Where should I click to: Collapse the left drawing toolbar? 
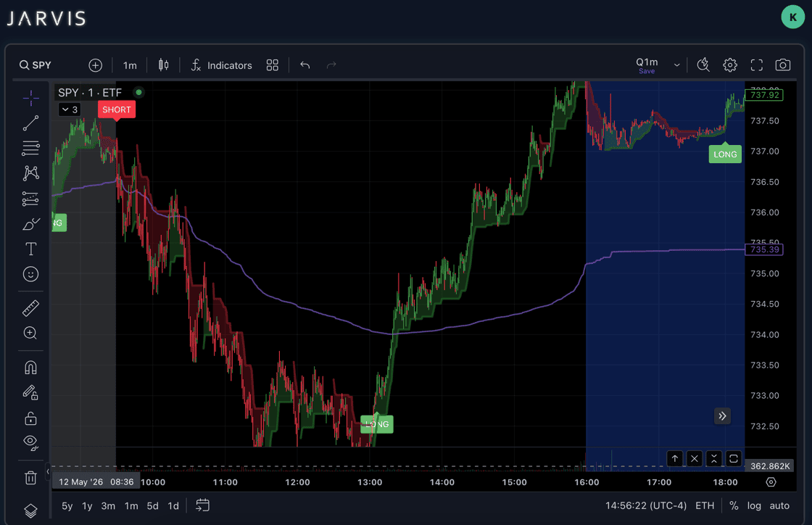(x=48, y=471)
